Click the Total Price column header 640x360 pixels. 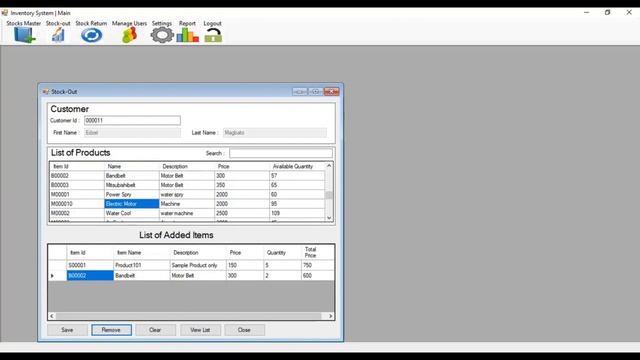click(318, 252)
